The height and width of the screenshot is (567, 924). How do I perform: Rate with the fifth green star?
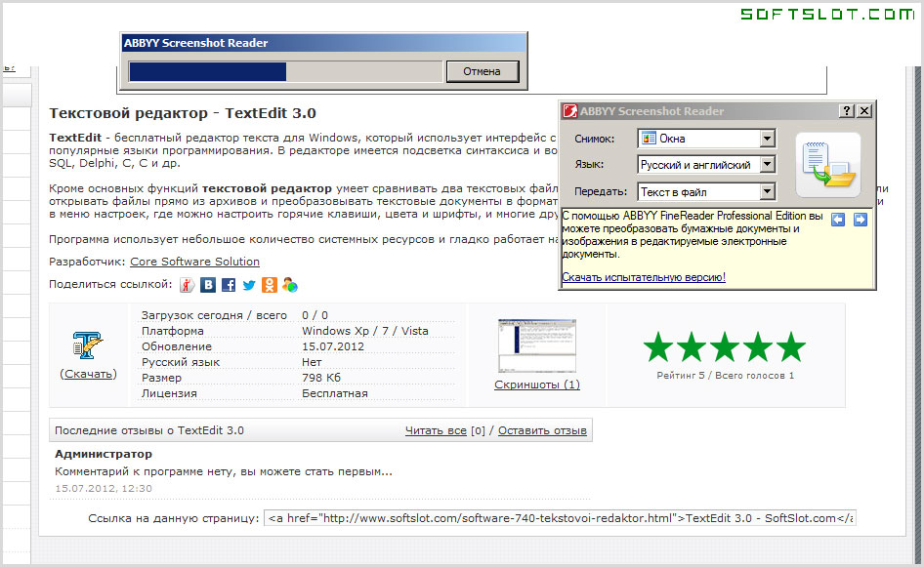(791, 346)
